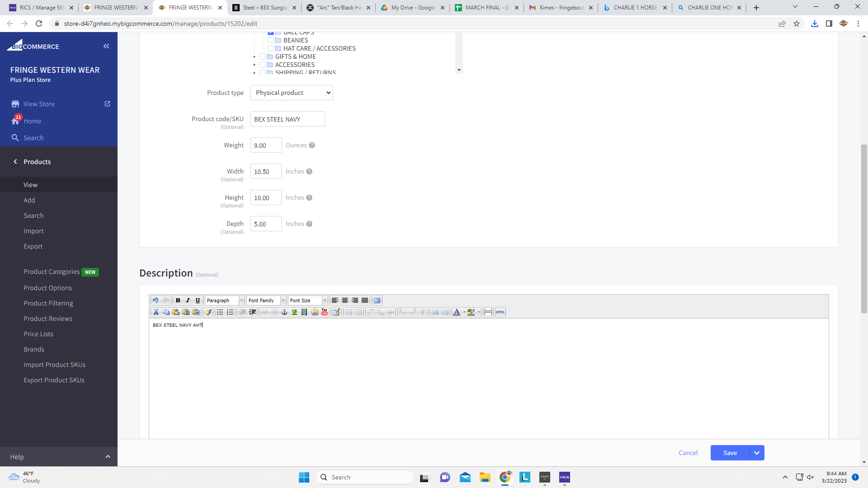Check the BEANIES category checkbox
The image size is (868, 488).
click(x=271, y=40)
